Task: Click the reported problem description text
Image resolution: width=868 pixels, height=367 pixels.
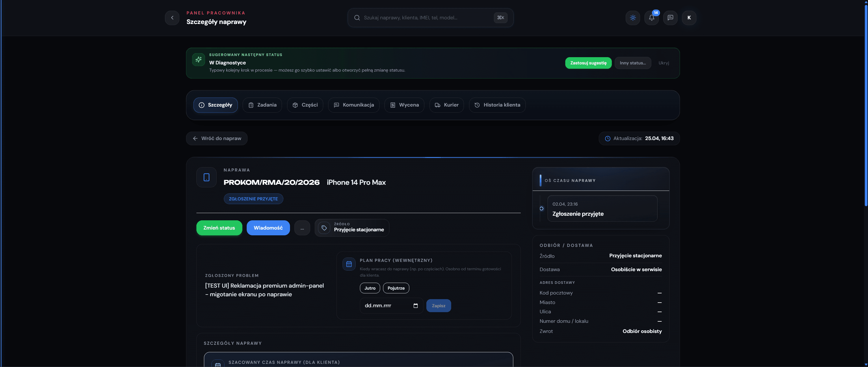Action: click(x=265, y=290)
